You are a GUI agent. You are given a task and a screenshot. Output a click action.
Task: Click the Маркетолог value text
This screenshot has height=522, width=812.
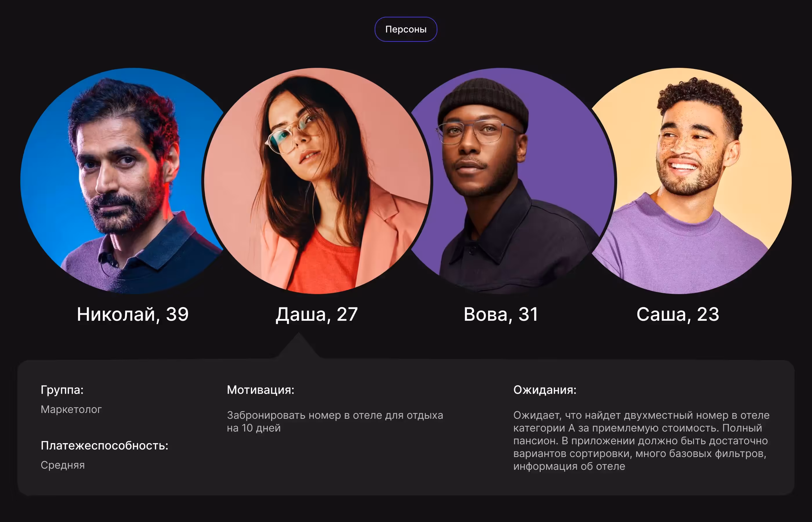(71, 409)
